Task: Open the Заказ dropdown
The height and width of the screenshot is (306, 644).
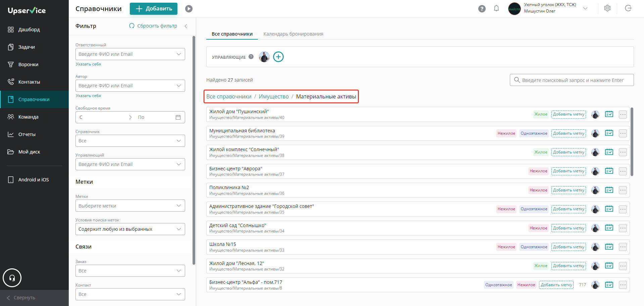Action: click(x=130, y=271)
